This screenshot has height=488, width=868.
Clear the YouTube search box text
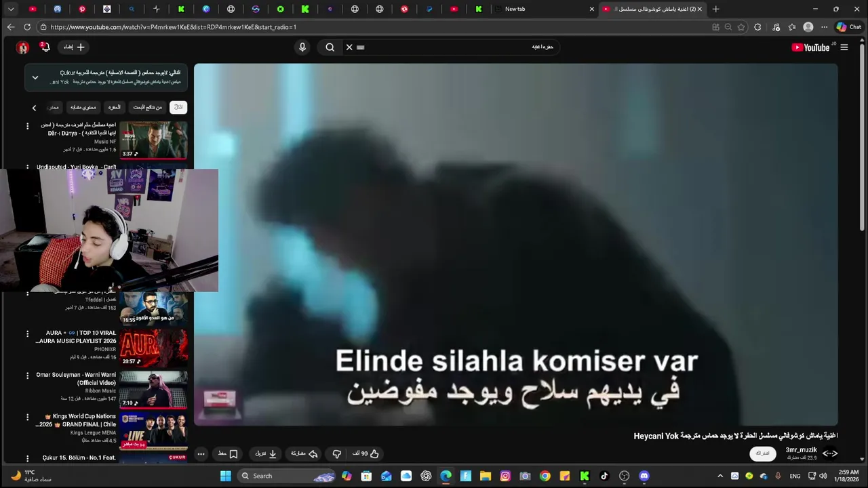pos(349,47)
